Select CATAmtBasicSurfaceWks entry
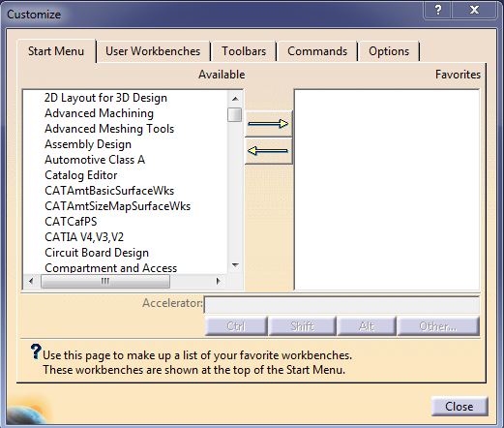The height and width of the screenshot is (428, 504). coord(109,191)
